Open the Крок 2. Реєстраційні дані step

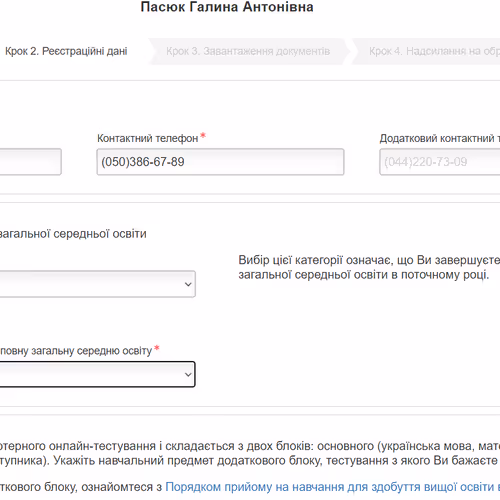click(x=66, y=51)
